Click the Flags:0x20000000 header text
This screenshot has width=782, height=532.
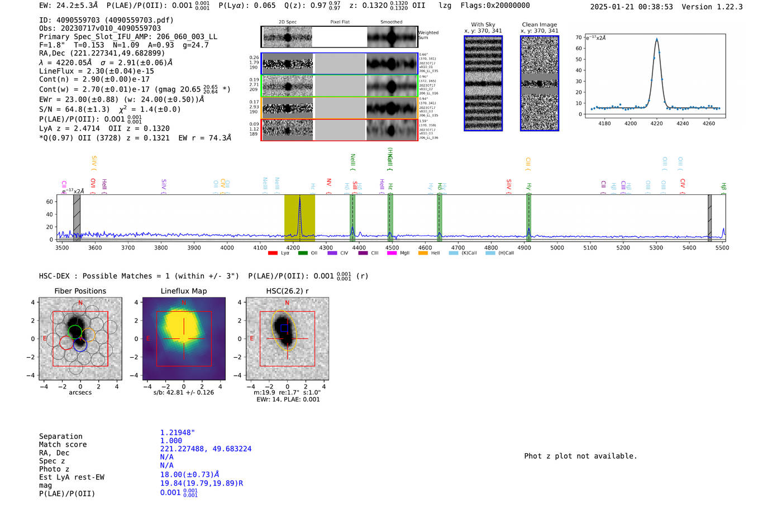pyautogui.click(x=495, y=6)
